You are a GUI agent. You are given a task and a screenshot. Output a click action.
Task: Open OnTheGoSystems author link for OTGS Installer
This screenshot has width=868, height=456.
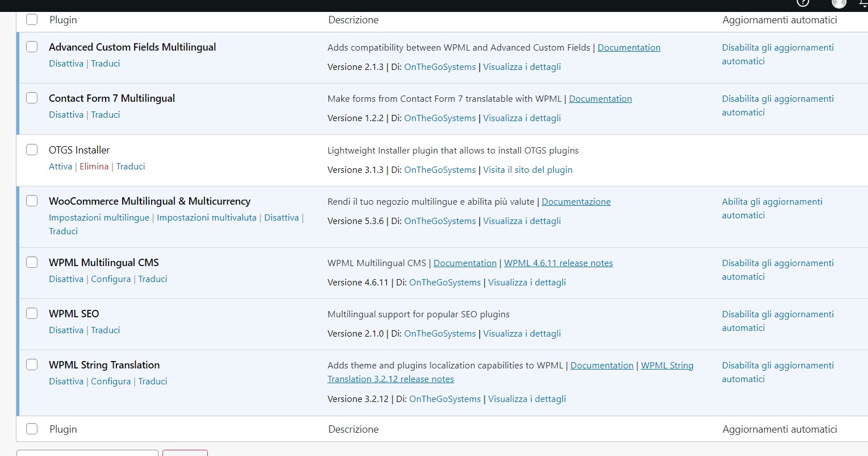(440, 169)
